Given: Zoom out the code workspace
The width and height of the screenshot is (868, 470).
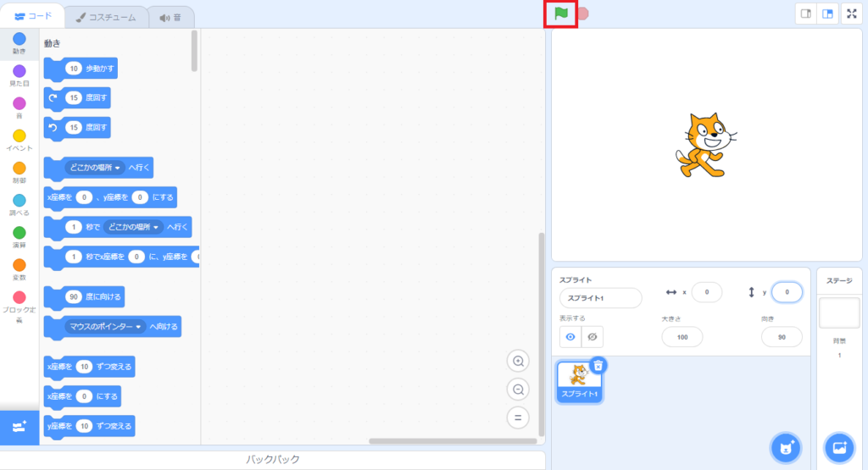Looking at the screenshot, I should coord(518,390).
